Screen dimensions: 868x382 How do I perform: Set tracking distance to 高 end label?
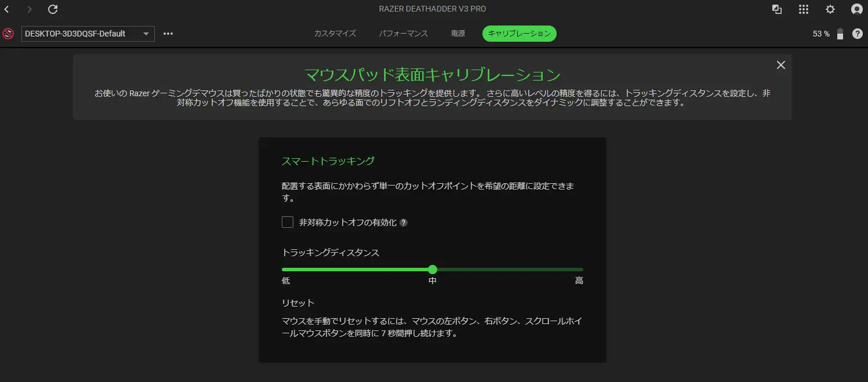coord(579,281)
